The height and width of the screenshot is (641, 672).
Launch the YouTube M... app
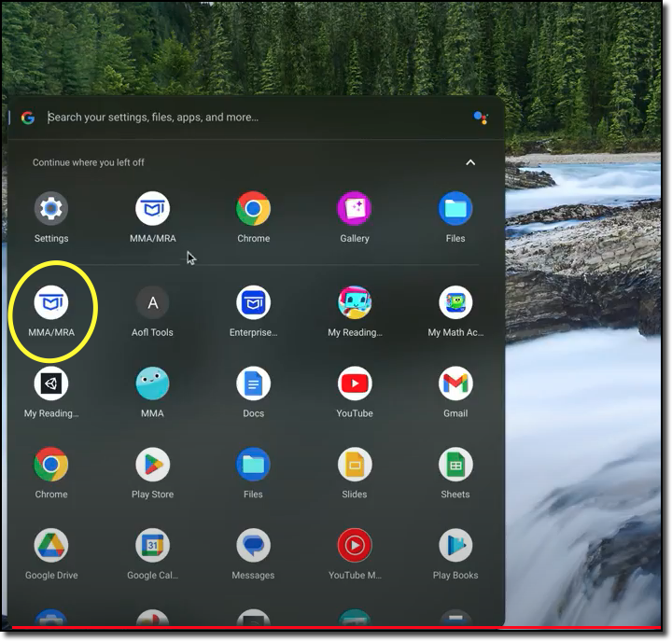pyautogui.click(x=355, y=546)
